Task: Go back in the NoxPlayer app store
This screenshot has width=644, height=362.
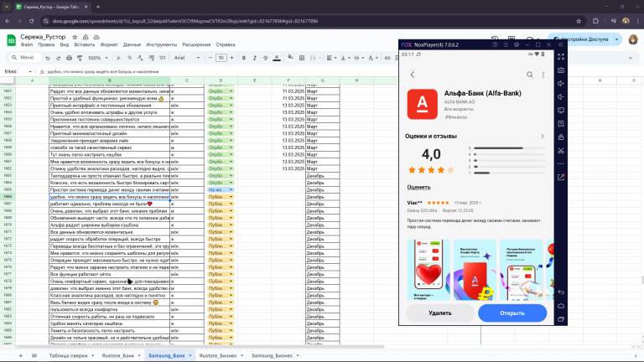Action: click(x=413, y=75)
